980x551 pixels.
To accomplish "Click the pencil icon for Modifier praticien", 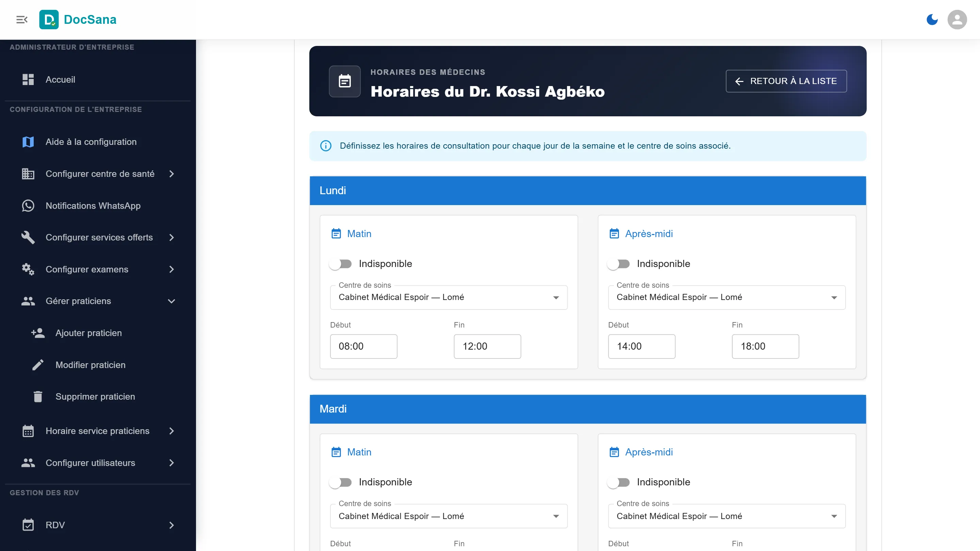I will (x=38, y=365).
